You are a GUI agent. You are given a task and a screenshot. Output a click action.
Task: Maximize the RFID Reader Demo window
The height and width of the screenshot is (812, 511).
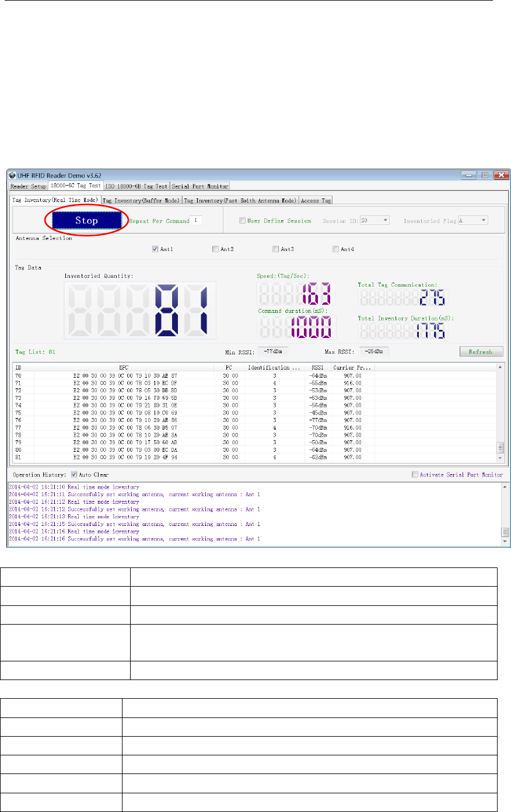(485, 175)
